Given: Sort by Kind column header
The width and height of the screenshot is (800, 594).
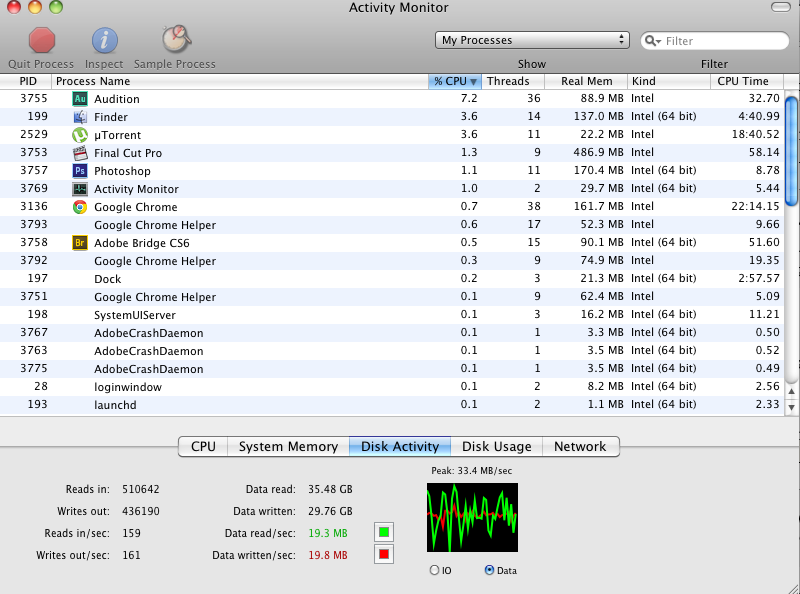Looking at the screenshot, I should 669,82.
